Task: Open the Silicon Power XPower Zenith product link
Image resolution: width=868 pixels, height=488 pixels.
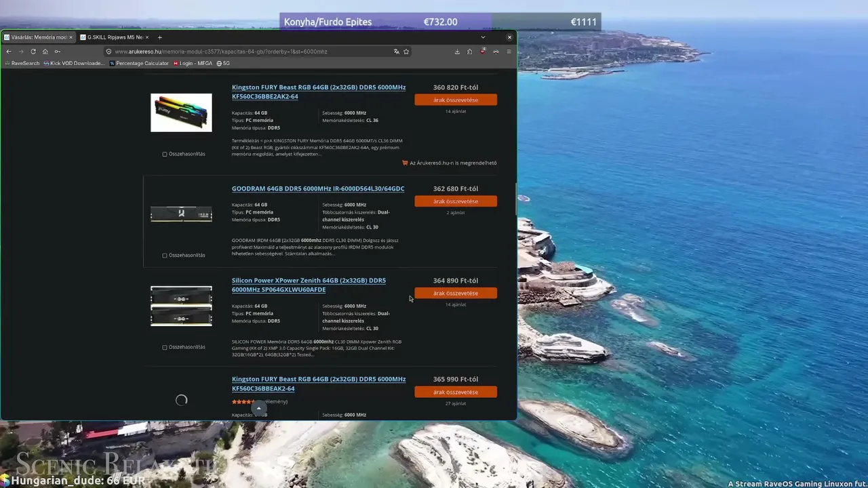Action: click(309, 285)
